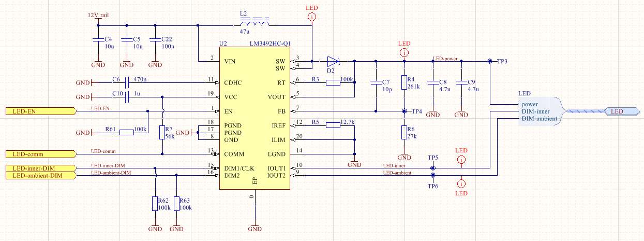Select diode D2 symbol

[333, 61]
